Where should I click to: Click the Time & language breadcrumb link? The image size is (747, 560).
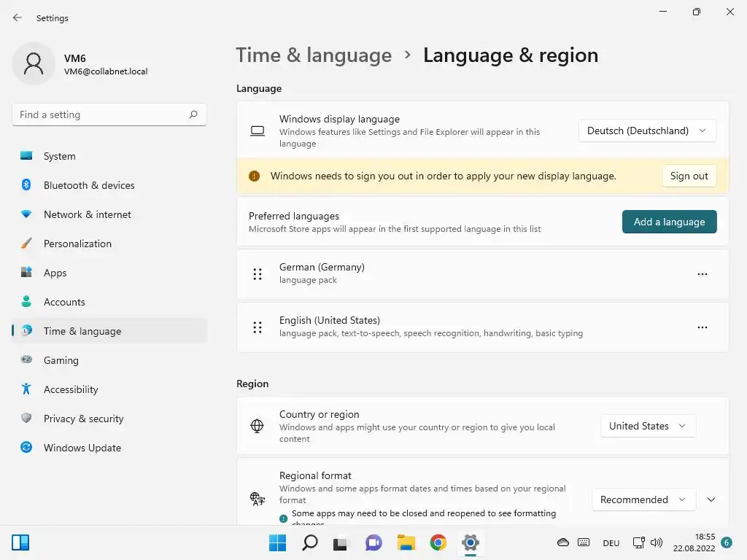pos(314,55)
